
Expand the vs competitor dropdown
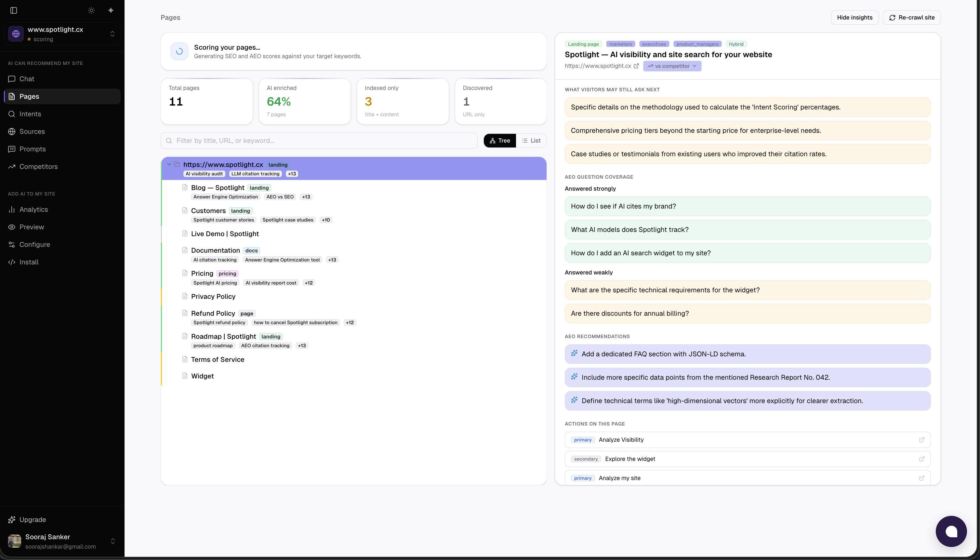(672, 66)
